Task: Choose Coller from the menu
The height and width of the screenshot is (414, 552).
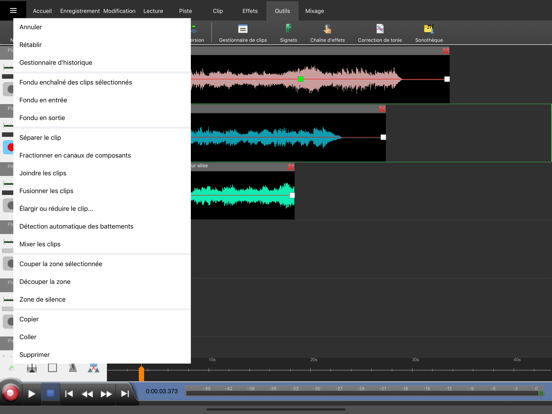Action: (102, 337)
